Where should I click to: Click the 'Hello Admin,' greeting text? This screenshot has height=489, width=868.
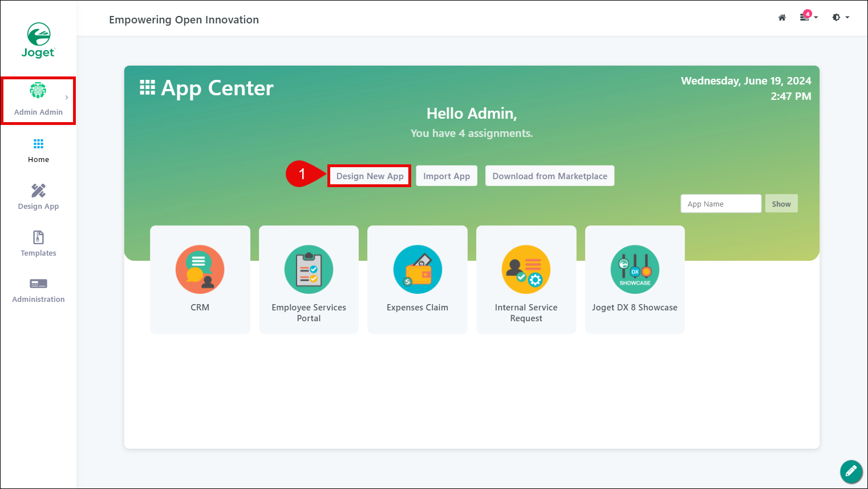472,113
